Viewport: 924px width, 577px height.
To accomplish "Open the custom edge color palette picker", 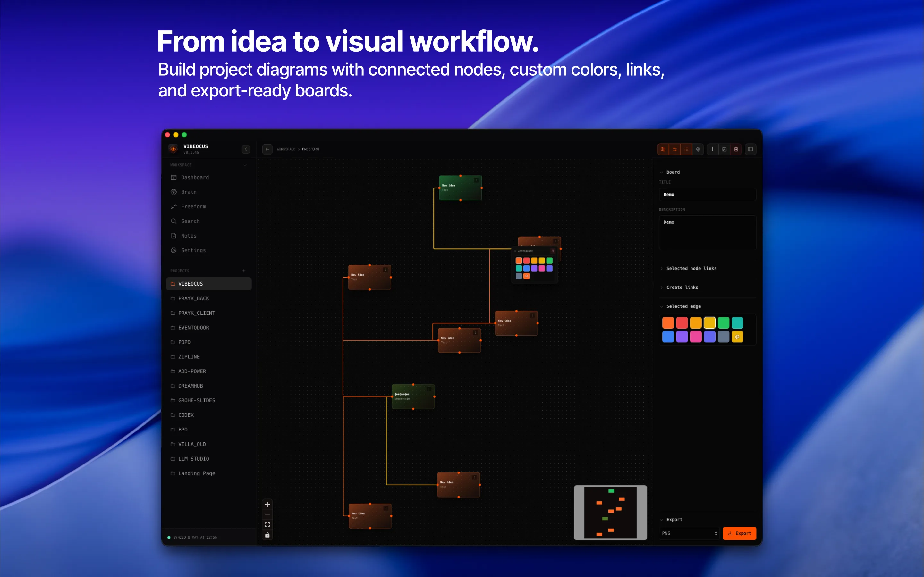I will pos(737,337).
